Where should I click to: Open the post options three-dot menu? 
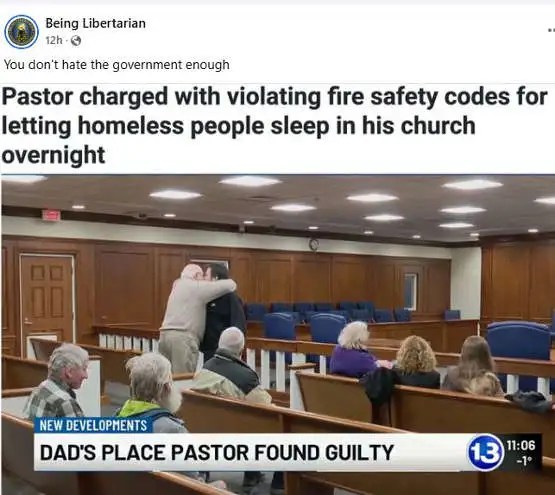point(551,30)
